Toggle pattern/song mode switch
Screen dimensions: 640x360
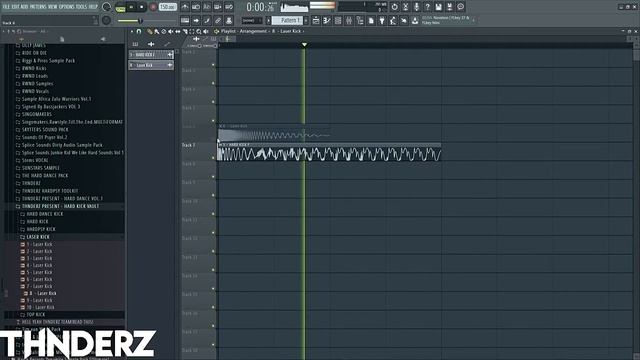pyautogui.click(x=120, y=7)
